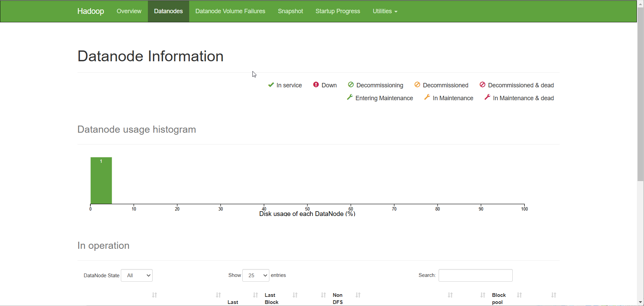644x306 pixels.
Task: Open the Datanode Volume Failures tab
Action: tap(230, 11)
